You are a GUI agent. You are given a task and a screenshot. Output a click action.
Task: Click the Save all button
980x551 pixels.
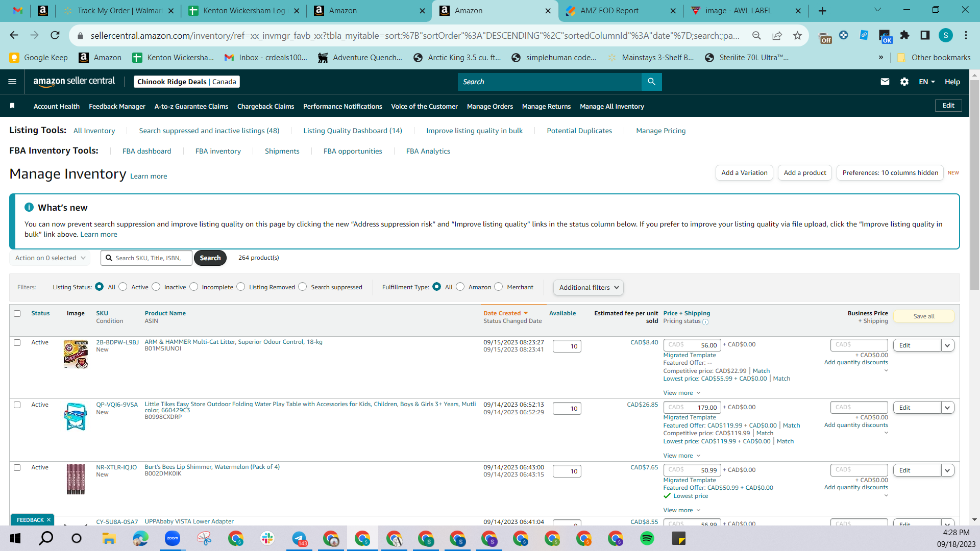click(924, 316)
